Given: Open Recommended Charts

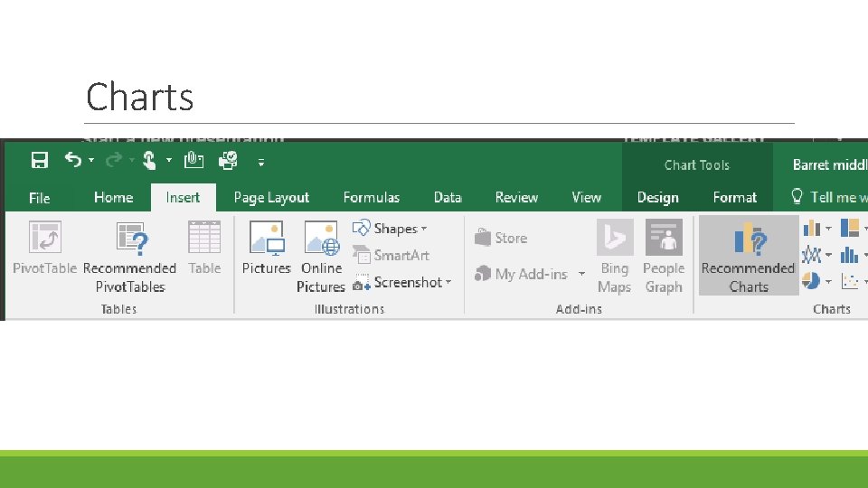Looking at the screenshot, I should [749, 256].
